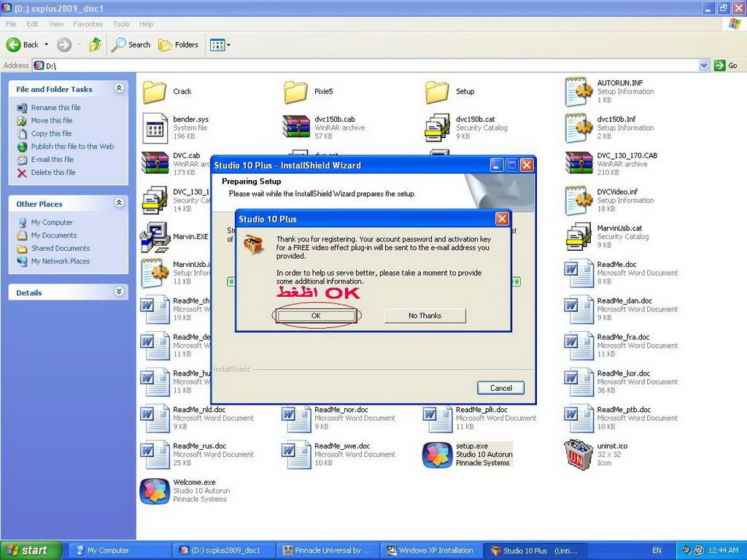Select the DVC.cab archive icon
The width and height of the screenshot is (747, 560).
[x=155, y=163]
